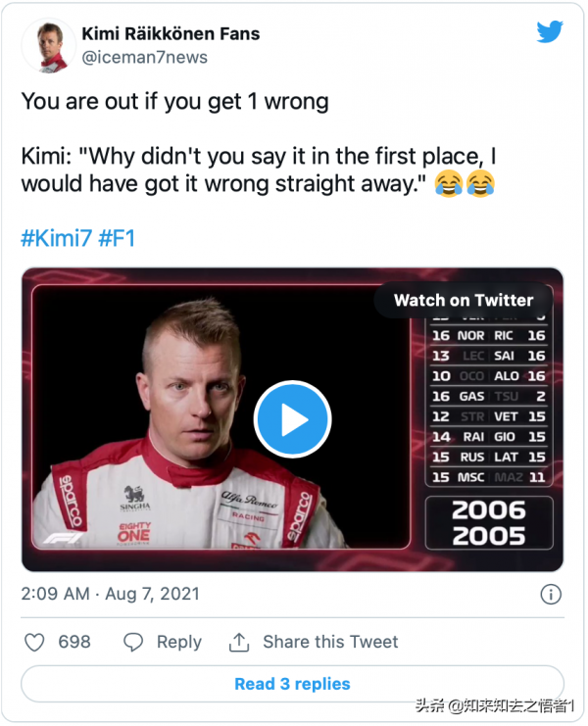Click the Read 3 replies button

[x=292, y=684]
